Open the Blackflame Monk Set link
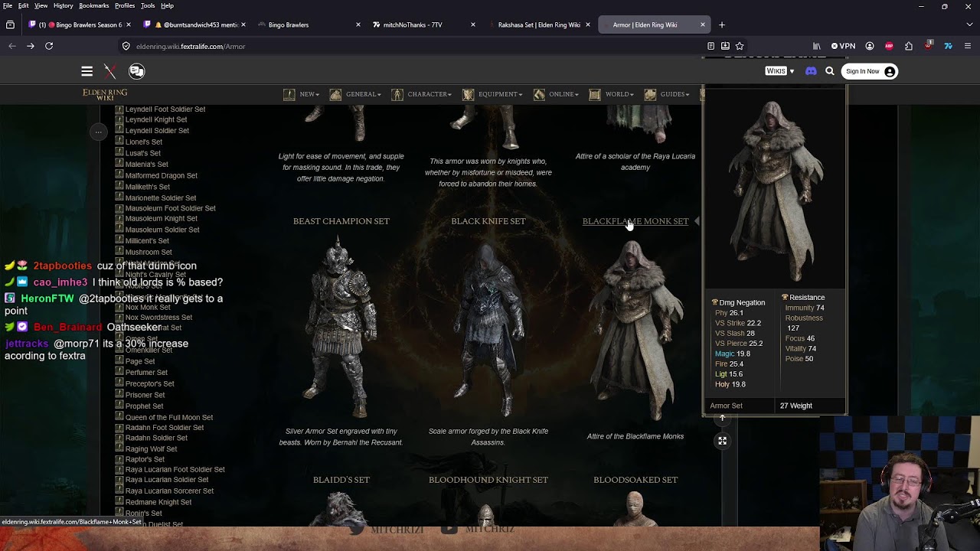Image resolution: width=980 pixels, height=551 pixels. point(635,221)
